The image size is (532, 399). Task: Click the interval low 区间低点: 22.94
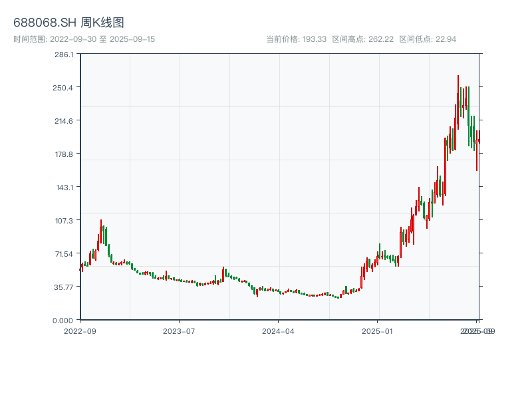(x=428, y=39)
